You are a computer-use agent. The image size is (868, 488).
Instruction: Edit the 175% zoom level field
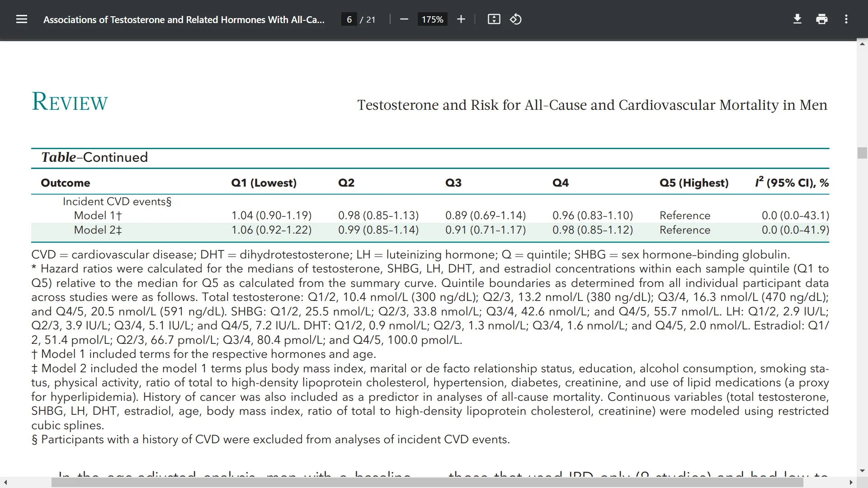(x=432, y=19)
